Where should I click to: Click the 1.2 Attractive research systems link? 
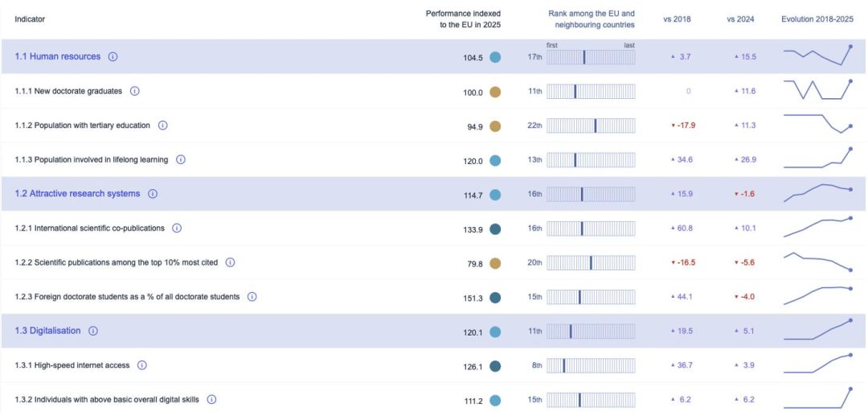click(77, 194)
